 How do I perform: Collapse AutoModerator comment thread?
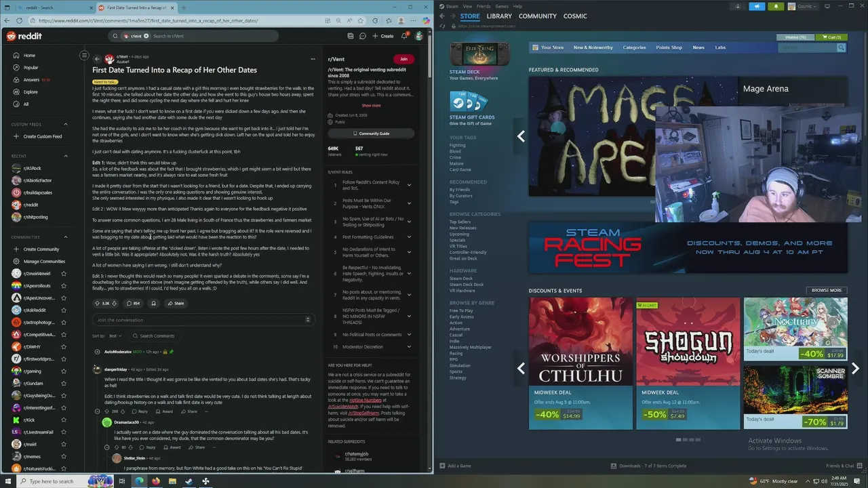(97, 352)
